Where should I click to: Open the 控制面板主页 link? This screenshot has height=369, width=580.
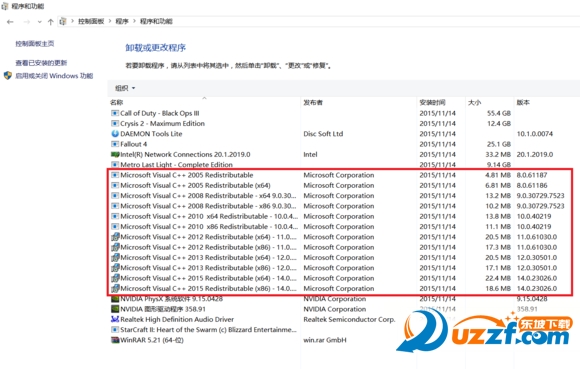[35, 44]
